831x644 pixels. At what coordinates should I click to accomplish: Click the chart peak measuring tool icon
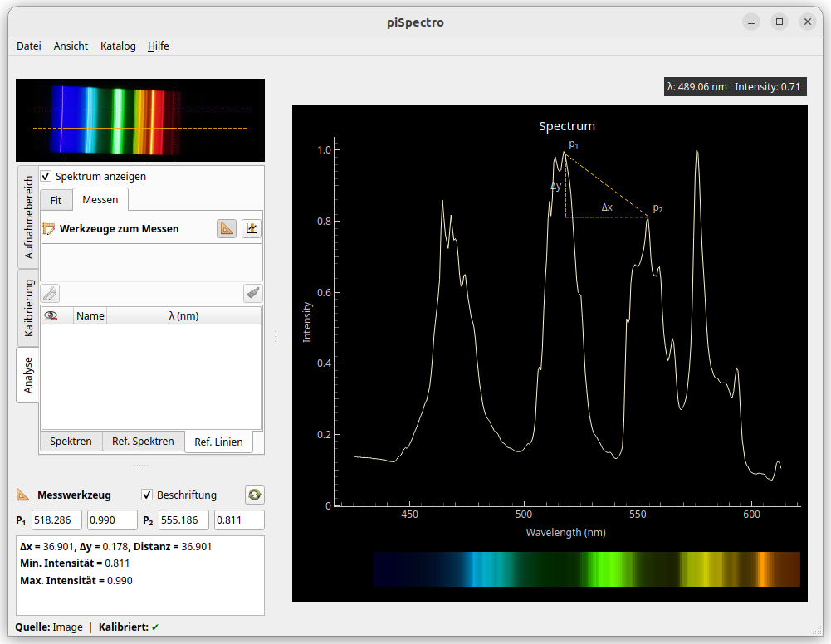coord(252,228)
